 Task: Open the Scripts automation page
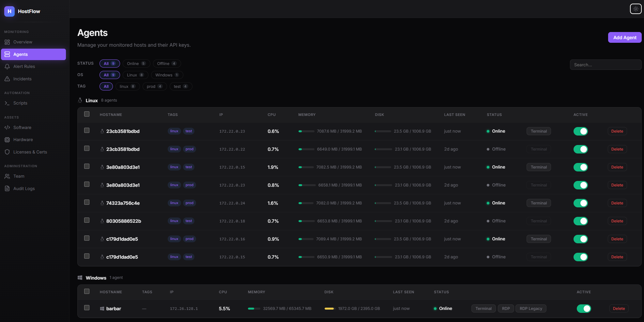tap(20, 103)
